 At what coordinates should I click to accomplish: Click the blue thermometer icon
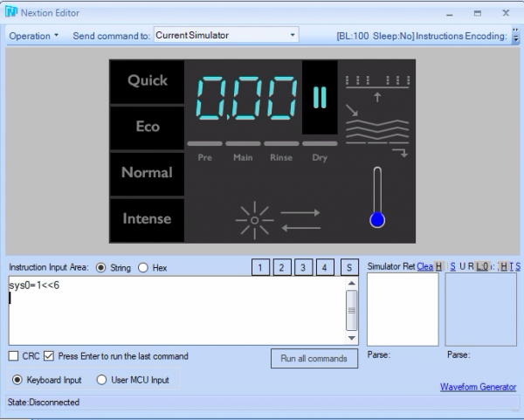377,197
